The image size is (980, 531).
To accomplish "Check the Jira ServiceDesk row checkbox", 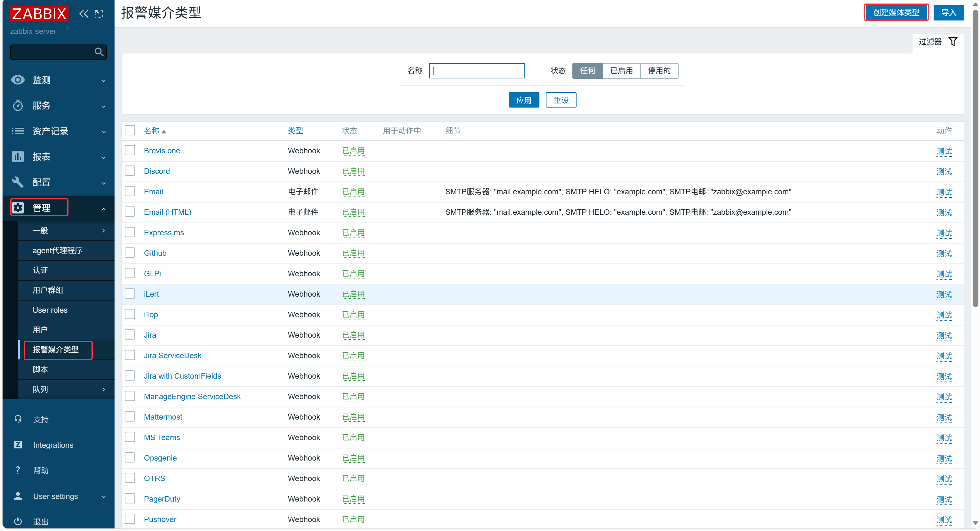I will point(130,355).
